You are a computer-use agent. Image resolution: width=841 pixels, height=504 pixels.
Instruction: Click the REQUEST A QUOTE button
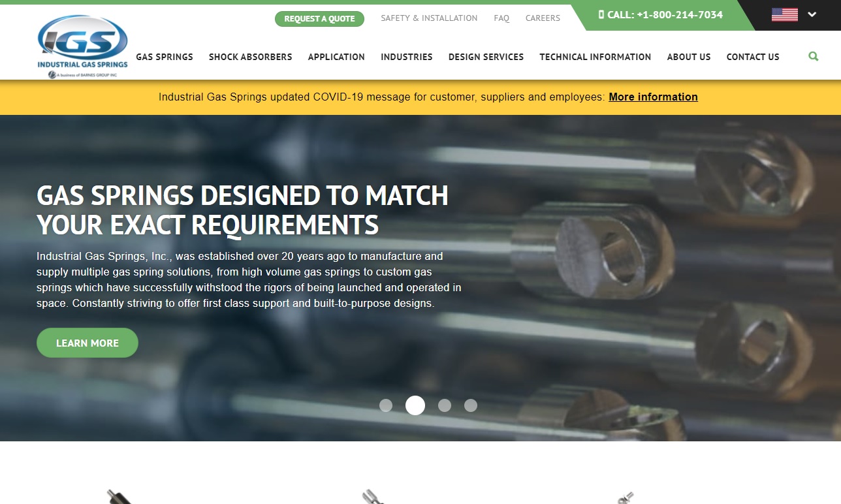pyautogui.click(x=319, y=18)
